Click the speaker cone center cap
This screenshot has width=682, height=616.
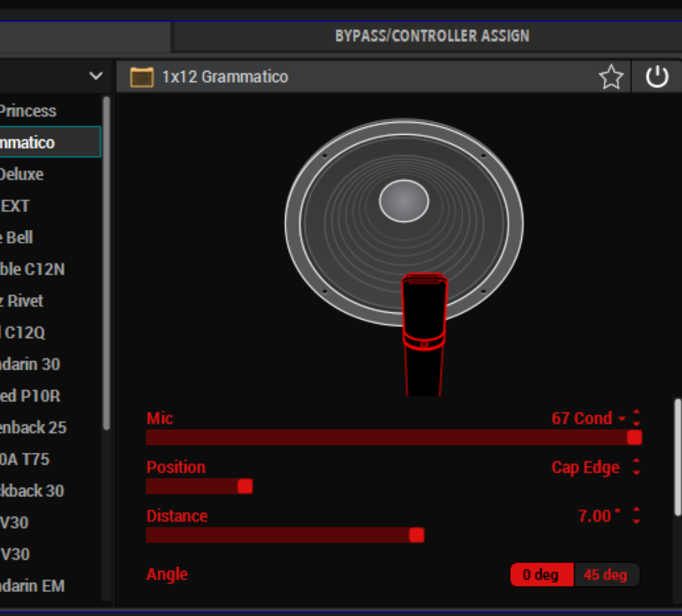[x=404, y=201]
